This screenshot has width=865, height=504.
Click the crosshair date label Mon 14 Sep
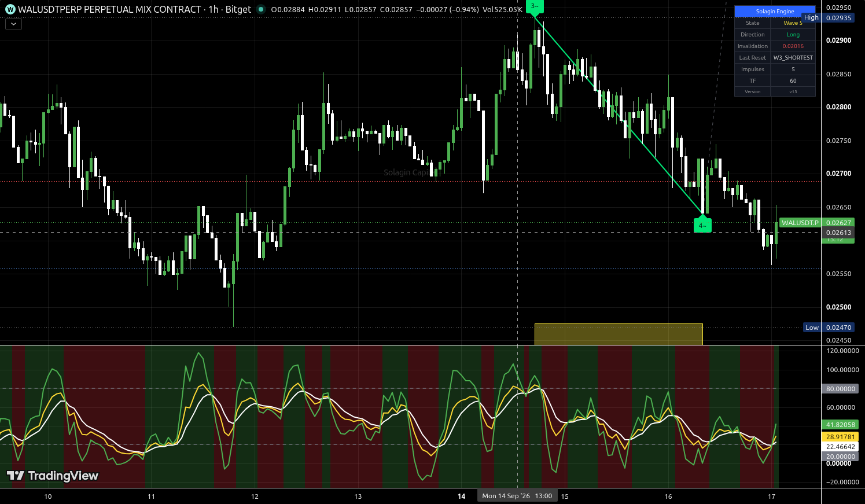tap(517, 496)
